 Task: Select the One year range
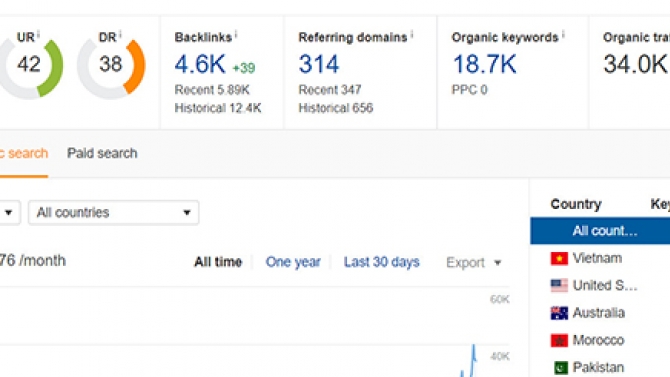click(x=293, y=262)
